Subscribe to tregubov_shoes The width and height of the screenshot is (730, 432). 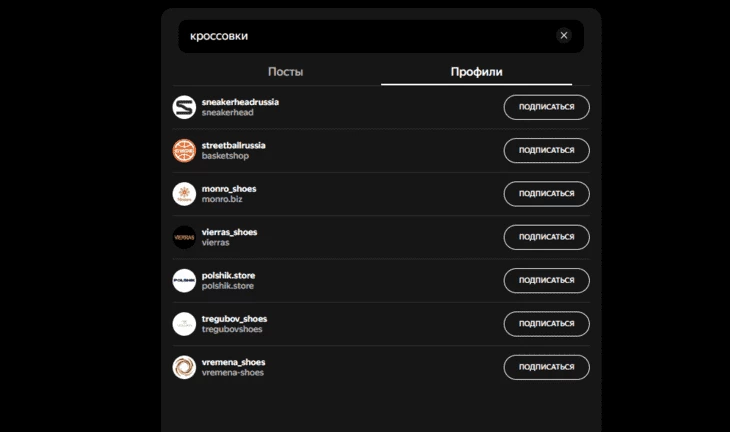pos(547,324)
